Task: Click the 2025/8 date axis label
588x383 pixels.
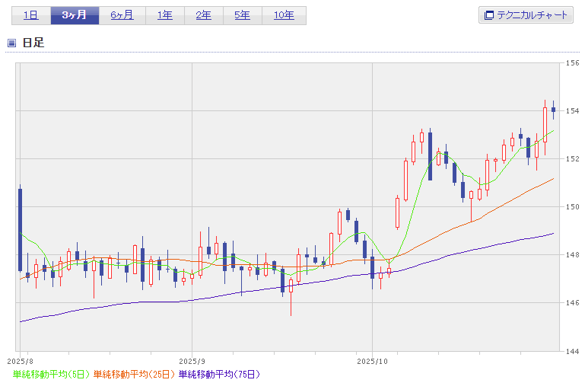Action: [x=21, y=360]
